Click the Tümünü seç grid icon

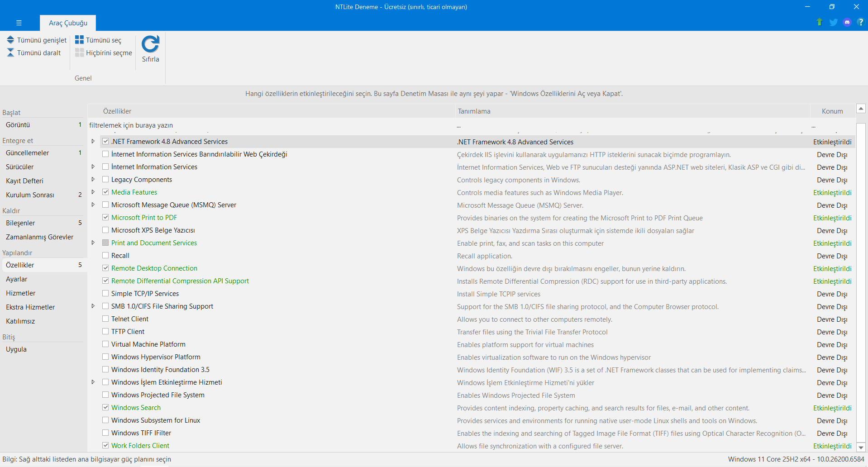pyautogui.click(x=79, y=40)
